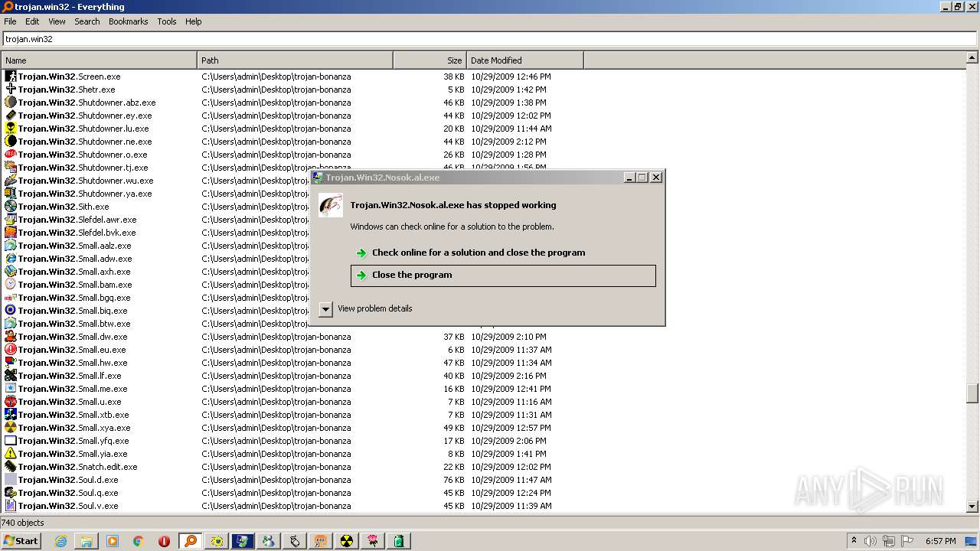980x551 pixels.
Task: Select Trojan.Win32.Soul.d.exe file name
Action: pyautogui.click(x=68, y=480)
